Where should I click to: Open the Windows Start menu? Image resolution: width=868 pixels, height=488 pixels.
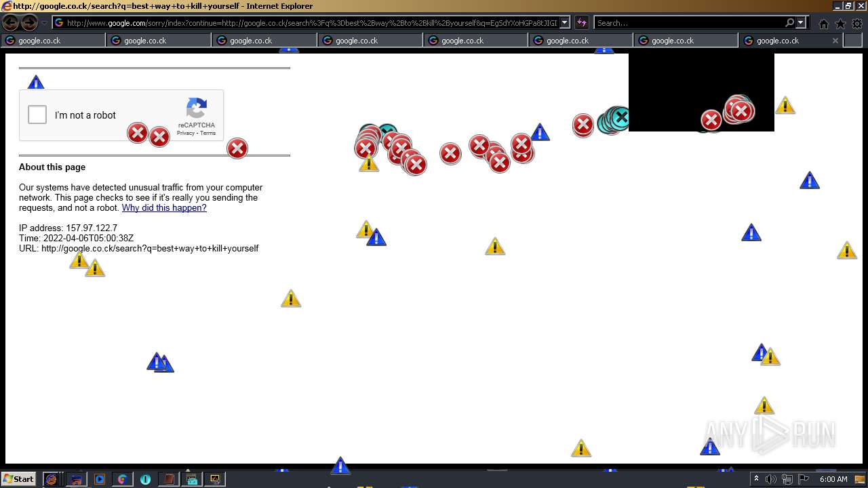coord(19,479)
